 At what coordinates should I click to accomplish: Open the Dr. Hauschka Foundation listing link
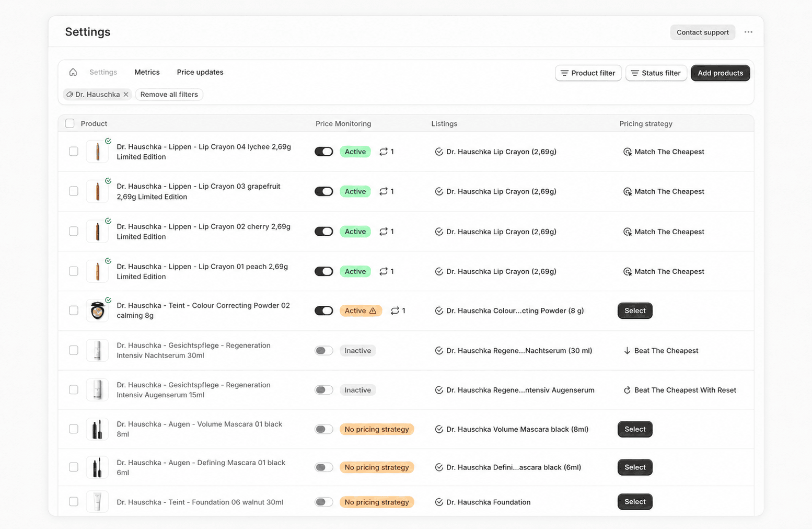[x=489, y=502]
